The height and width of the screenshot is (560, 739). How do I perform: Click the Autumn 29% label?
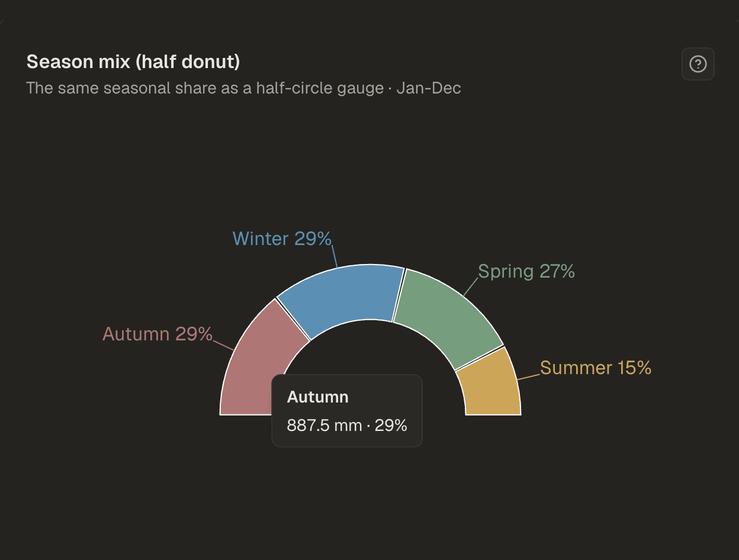[x=158, y=334]
